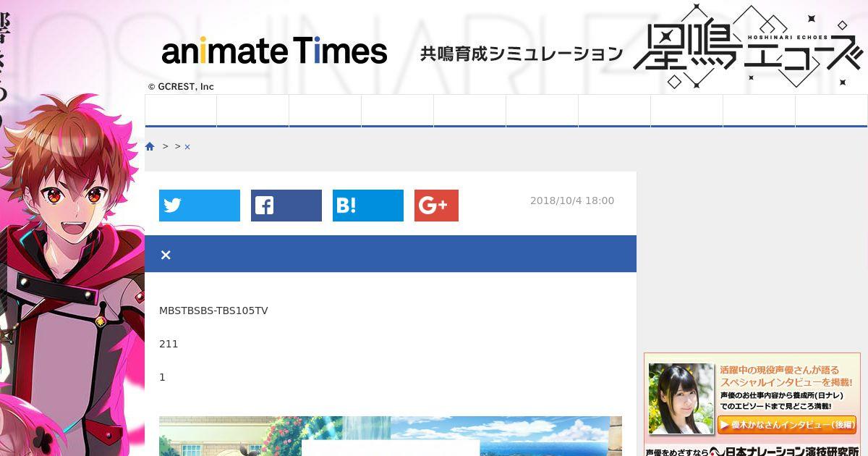
Task: Share article on Facebook
Action: click(x=286, y=206)
